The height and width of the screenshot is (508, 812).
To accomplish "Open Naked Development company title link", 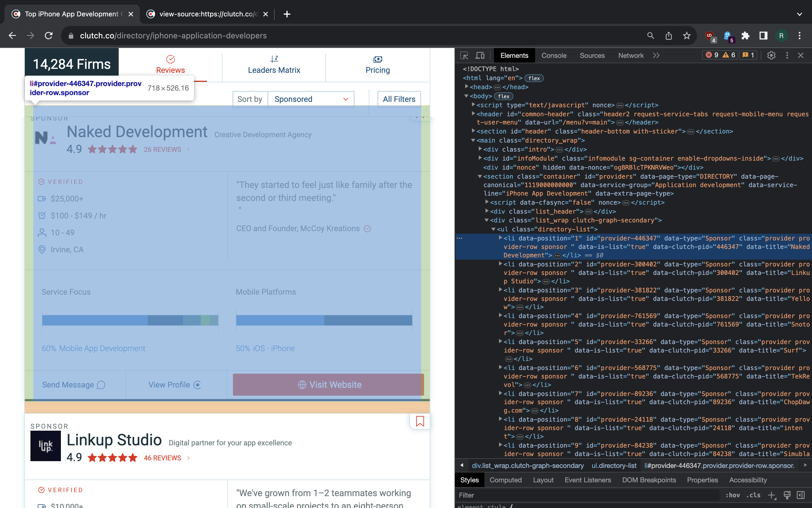I will [137, 132].
